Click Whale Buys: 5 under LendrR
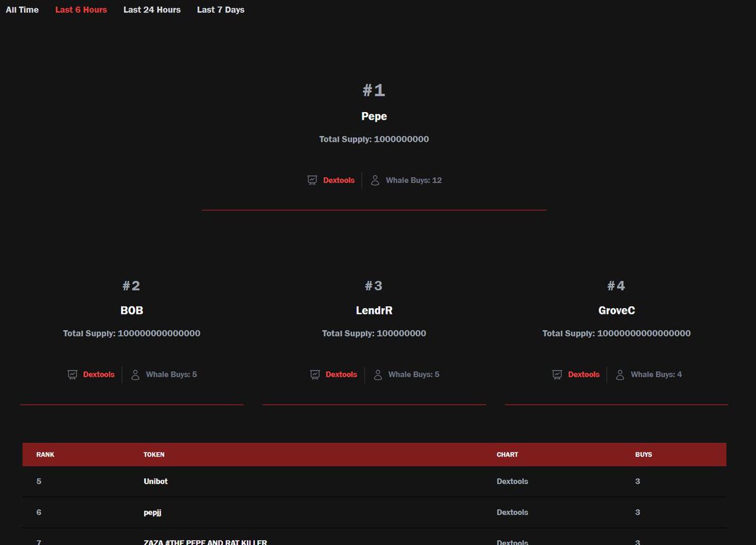This screenshot has height=545, width=756. (414, 374)
